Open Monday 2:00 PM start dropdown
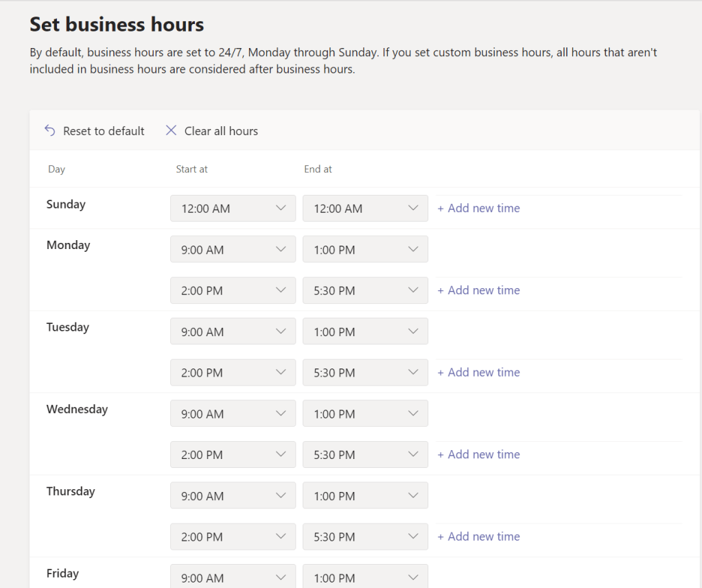 point(233,291)
